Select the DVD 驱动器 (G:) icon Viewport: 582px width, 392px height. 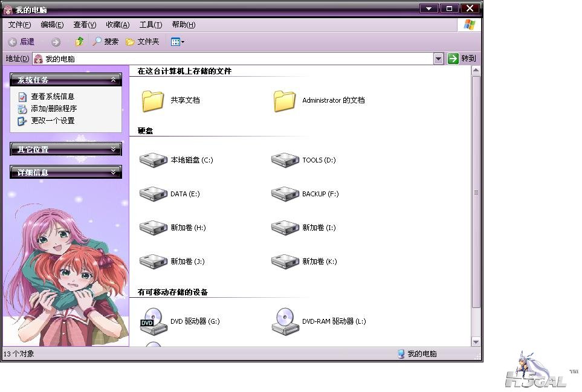pos(153,321)
